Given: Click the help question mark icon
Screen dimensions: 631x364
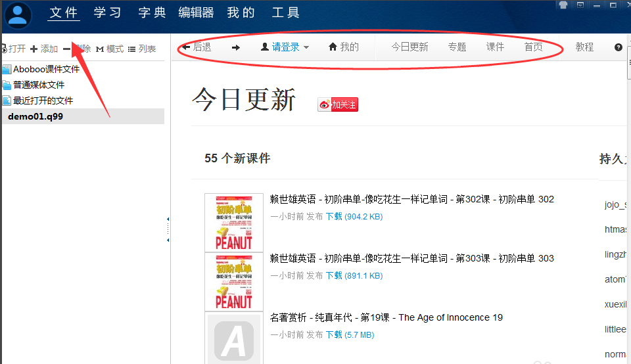Looking at the screenshot, I should 618,47.
